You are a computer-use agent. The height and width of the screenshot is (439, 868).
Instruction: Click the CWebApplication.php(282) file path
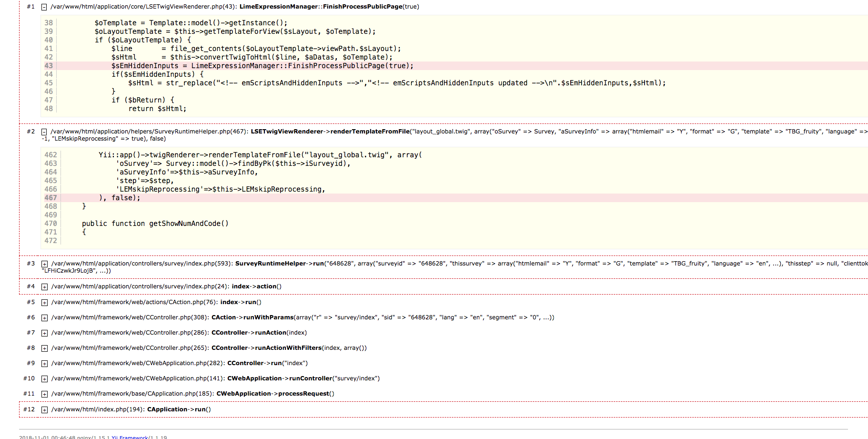pyautogui.click(x=138, y=363)
